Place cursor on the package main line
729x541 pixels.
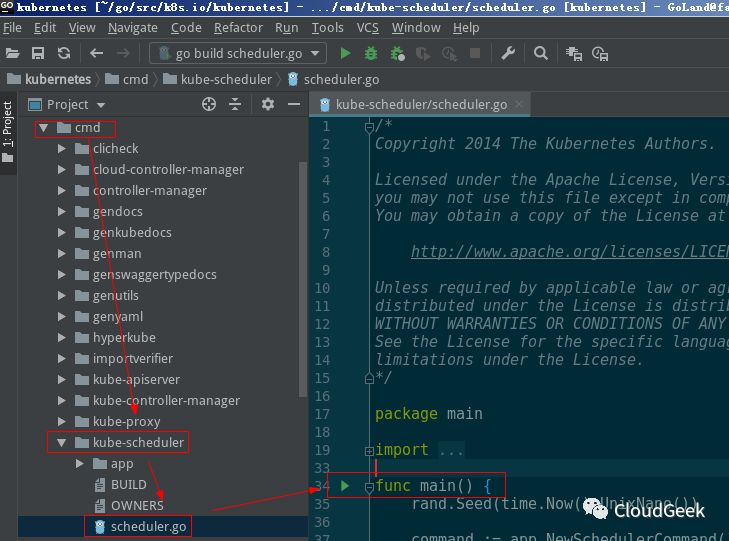pyautogui.click(x=429, y=414)
